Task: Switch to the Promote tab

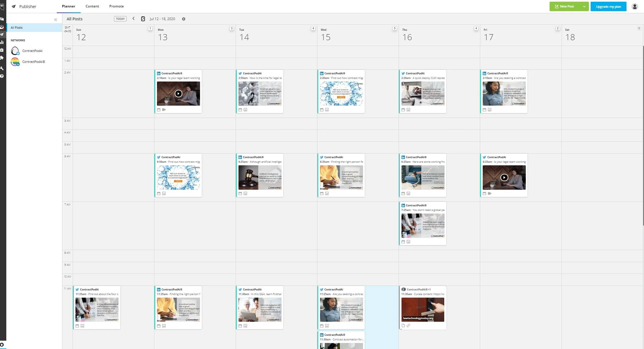Action: (x=116, y=6)
